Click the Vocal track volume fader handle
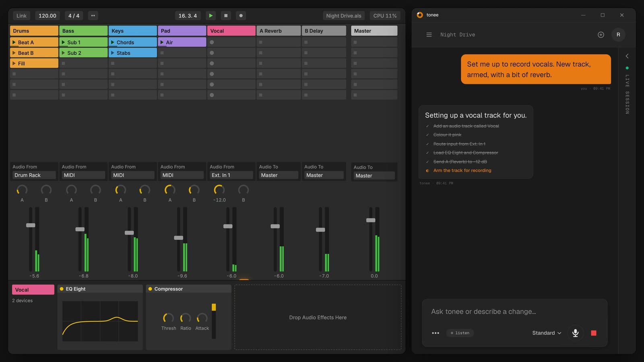Image resolution: width=644 pixels, height=362 pixels. tap(228, 226)
